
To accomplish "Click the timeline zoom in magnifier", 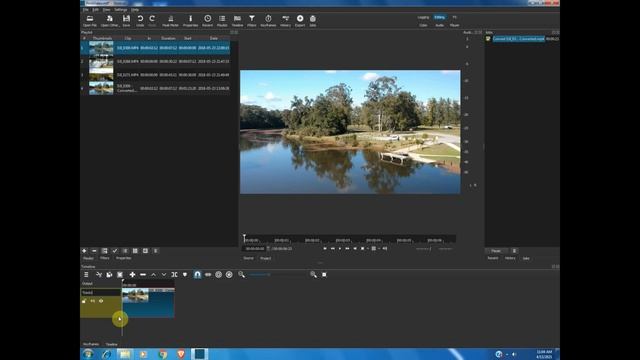I will pos(313,275).
